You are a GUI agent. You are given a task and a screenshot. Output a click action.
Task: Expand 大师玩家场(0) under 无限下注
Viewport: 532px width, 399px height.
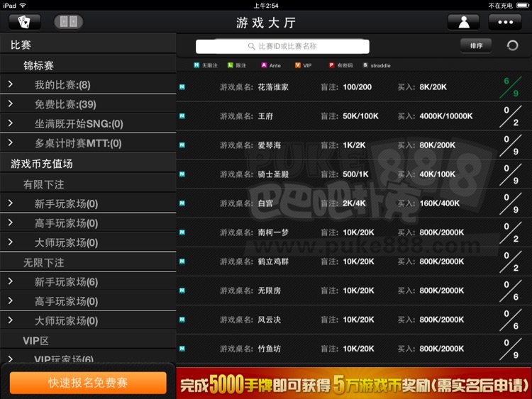pyautogui.click(x=88, y=321)
